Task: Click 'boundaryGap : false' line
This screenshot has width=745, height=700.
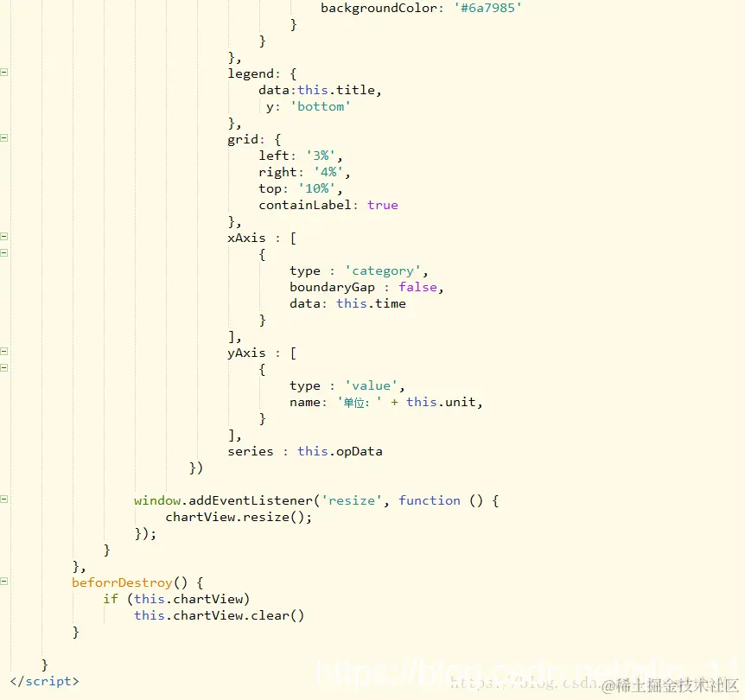Action: [x=366, y=287]
